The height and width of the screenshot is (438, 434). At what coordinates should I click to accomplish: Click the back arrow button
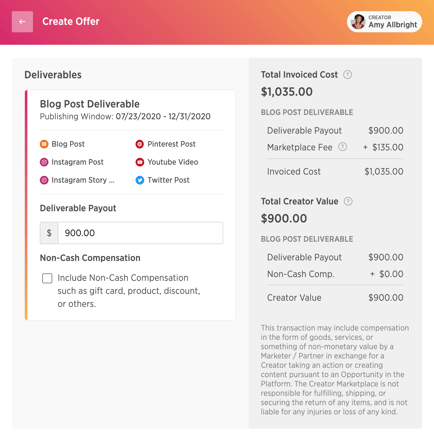[22, 22]
